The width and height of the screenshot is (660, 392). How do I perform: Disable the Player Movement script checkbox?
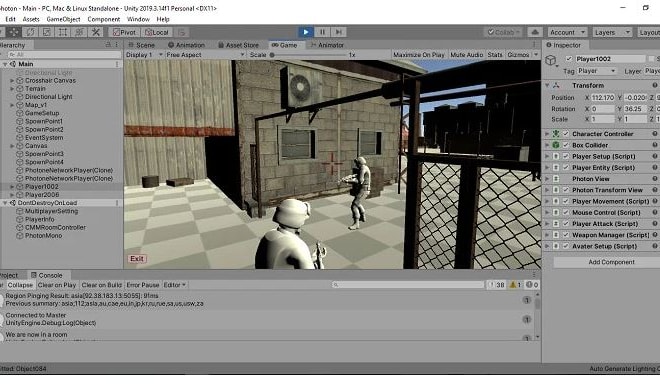[566, 201]
